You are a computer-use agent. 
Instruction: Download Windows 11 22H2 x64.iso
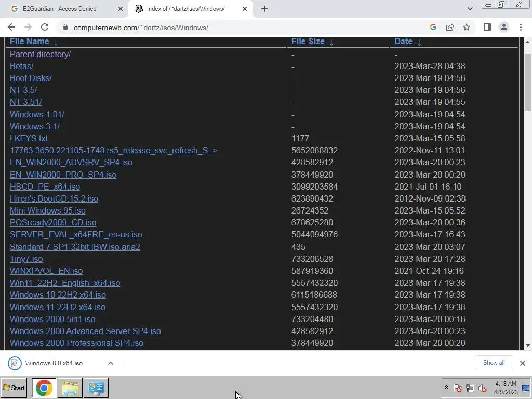[x=58, y=307]
